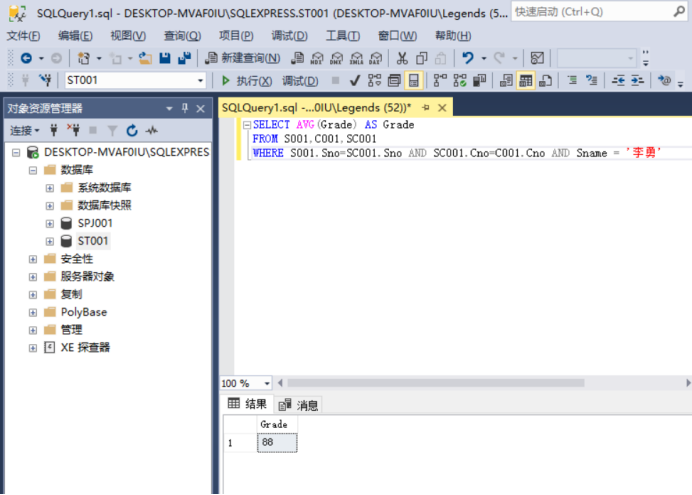Click the Object Explorer filter icon
This screenshot has height=495, width=692.
pos(113,131)
